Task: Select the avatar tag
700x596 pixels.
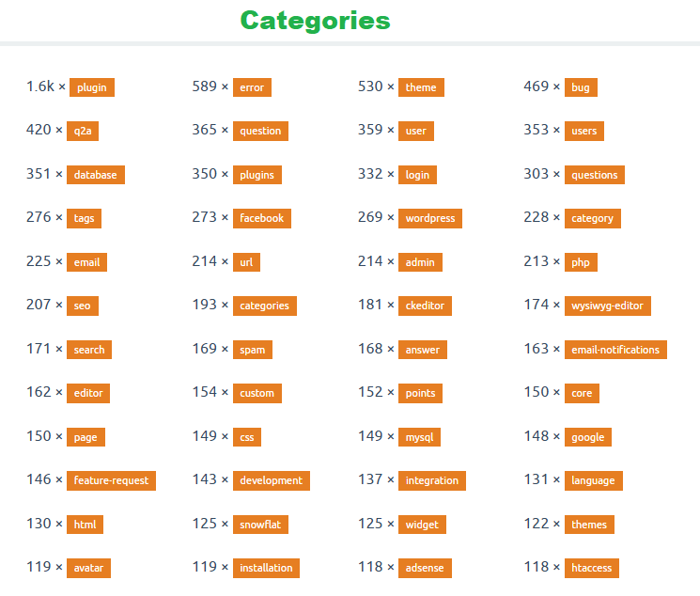Action: (x=89, y=568)
